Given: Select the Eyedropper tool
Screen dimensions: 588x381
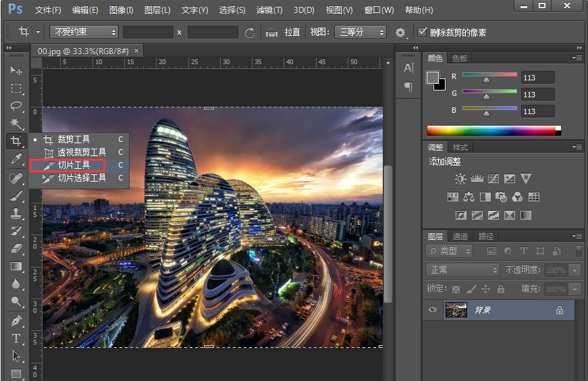Looking at the screenshot, I should [16, 159].
